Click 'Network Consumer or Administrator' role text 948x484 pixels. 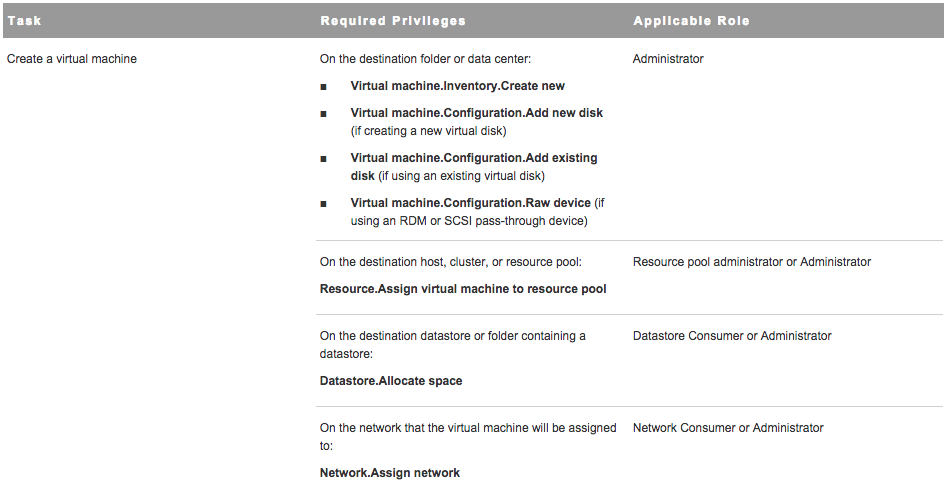tap(728, 428)
